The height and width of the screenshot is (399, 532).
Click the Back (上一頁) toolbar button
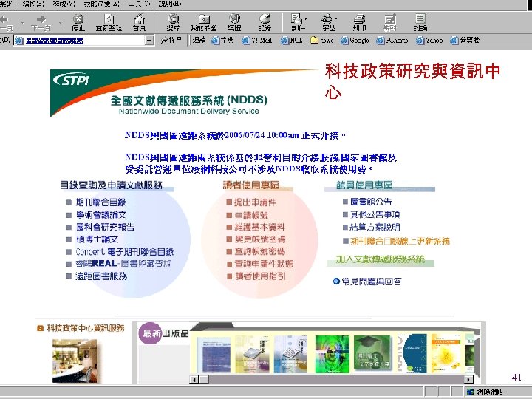point(6,23)
